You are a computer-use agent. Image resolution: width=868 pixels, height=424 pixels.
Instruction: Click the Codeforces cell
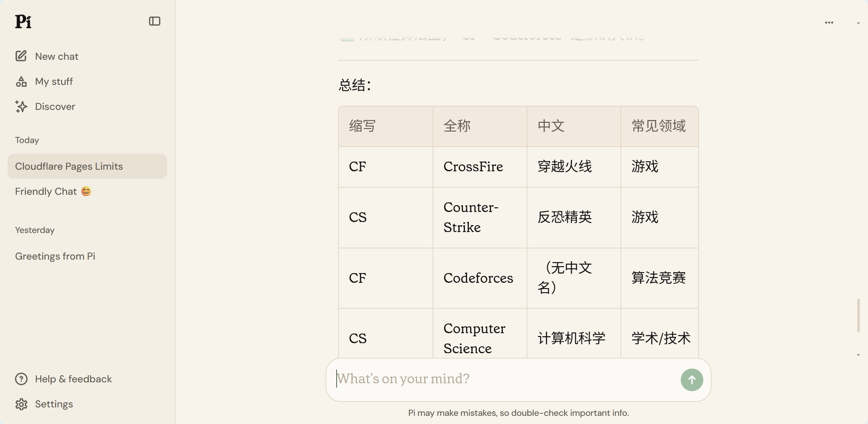[480, 278]
